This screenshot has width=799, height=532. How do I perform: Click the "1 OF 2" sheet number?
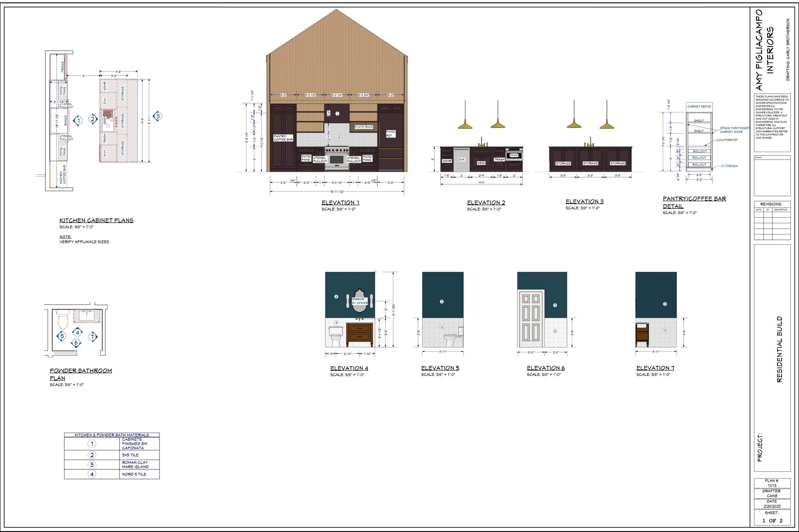(x=772, y=521)
